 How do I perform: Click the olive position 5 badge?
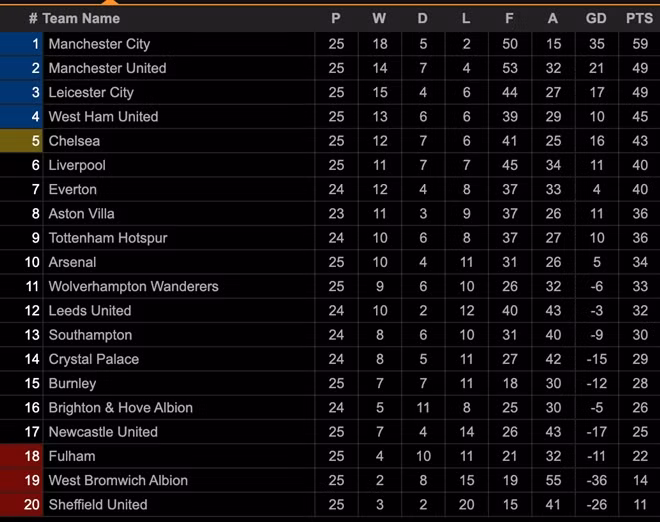pyautogui.click(x=22, y=141)
